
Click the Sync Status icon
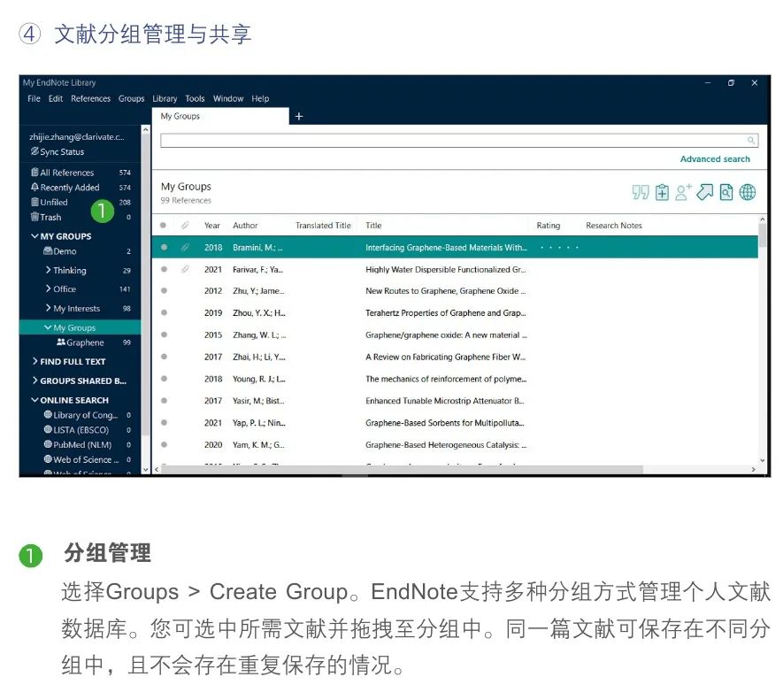(x=35, y=151)
